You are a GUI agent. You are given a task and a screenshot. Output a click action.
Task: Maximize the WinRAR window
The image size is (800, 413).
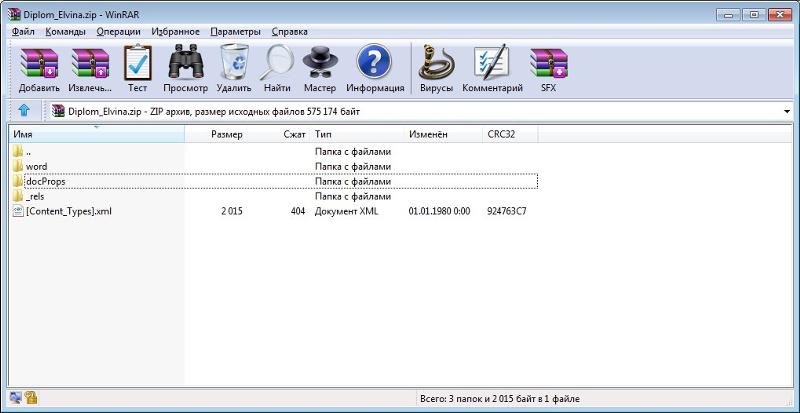(754, 15)
